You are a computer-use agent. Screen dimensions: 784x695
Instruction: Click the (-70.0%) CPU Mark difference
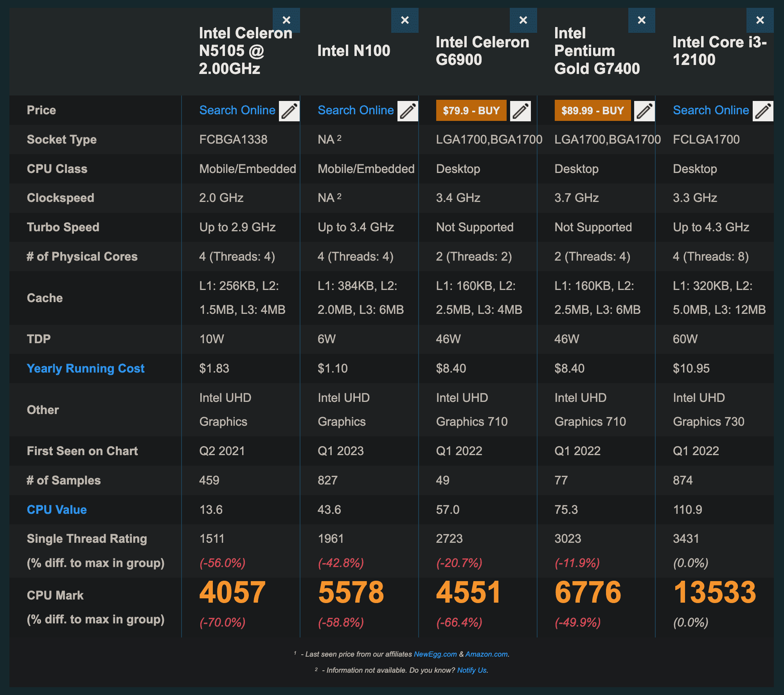[222, 623]
